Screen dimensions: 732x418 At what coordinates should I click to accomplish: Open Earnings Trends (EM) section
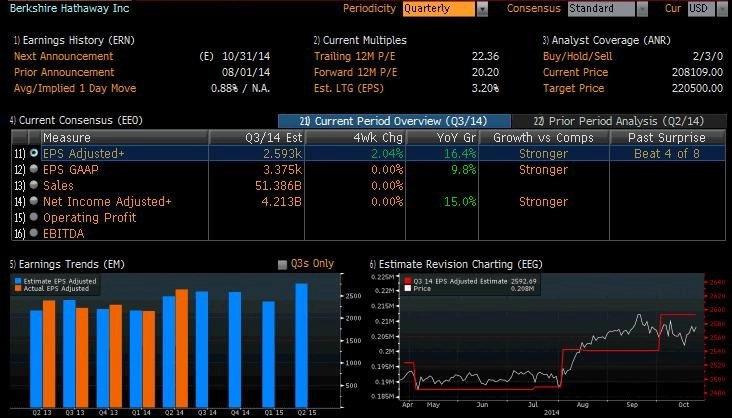pos(67,264)
